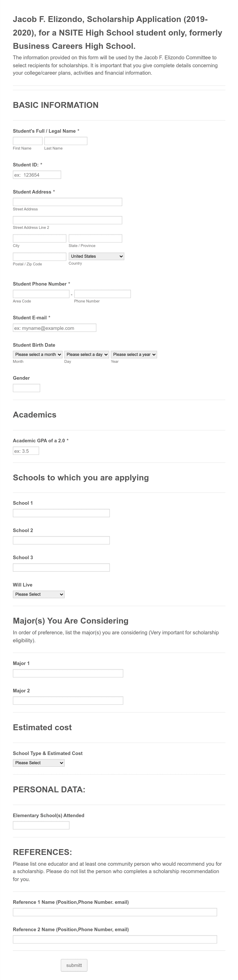The image size is (238, 980).
Task: Open the birth Month dropdown
Action: tap(38, 355)
